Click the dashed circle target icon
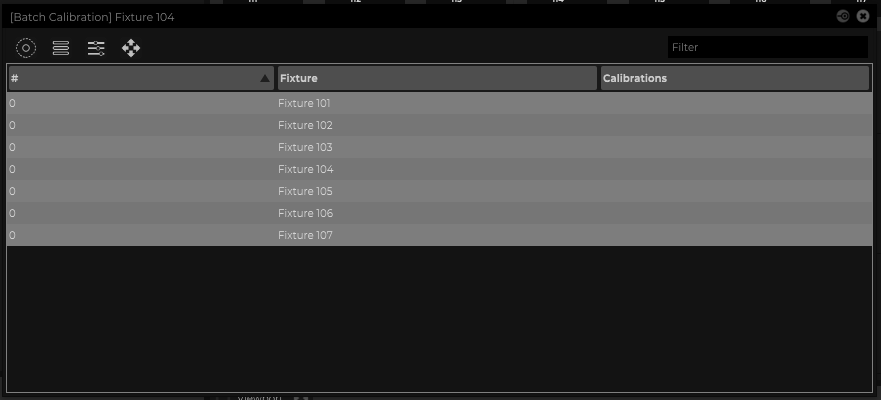The image size is (881, 400). tap(26, 48)
